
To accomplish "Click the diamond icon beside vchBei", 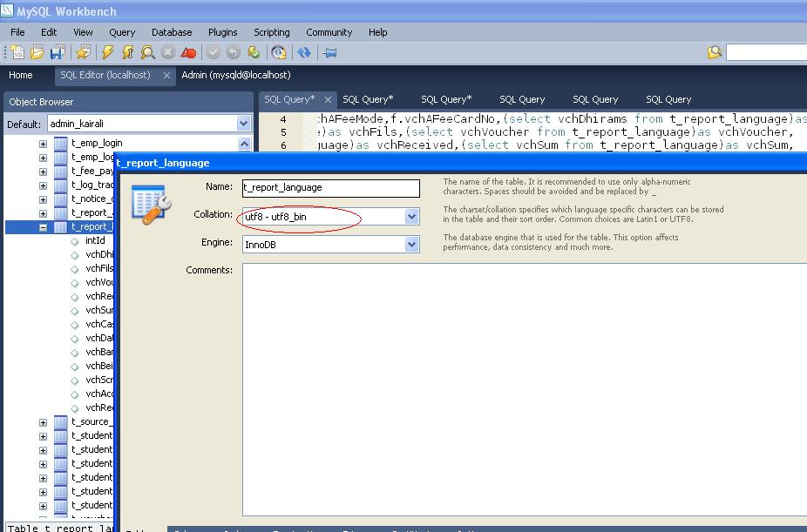I will [75, 367].
